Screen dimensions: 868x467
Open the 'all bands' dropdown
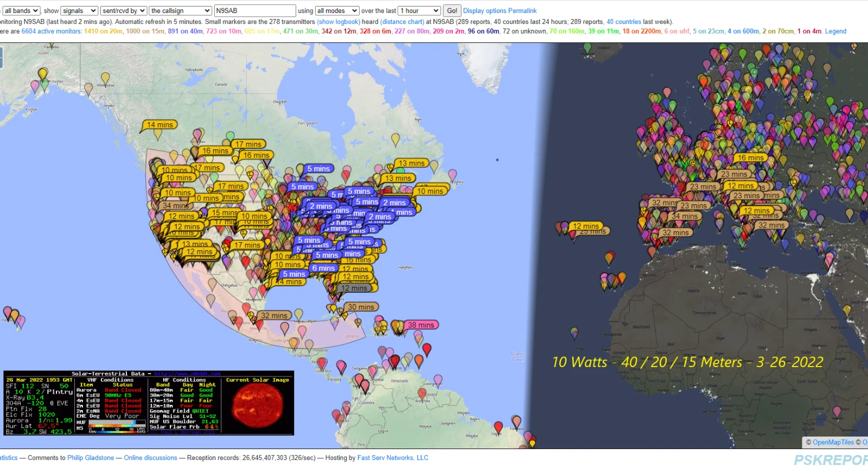click(x=21, y=11)
